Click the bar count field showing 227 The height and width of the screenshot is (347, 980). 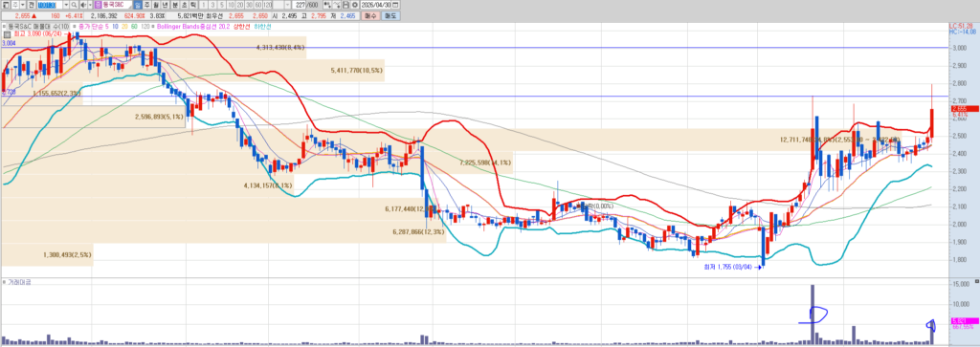pos(300,5)
